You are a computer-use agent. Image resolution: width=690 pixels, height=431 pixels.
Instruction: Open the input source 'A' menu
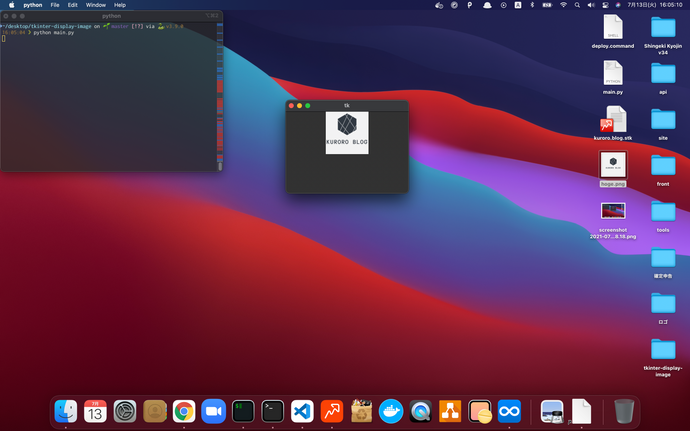click(518, 5)
